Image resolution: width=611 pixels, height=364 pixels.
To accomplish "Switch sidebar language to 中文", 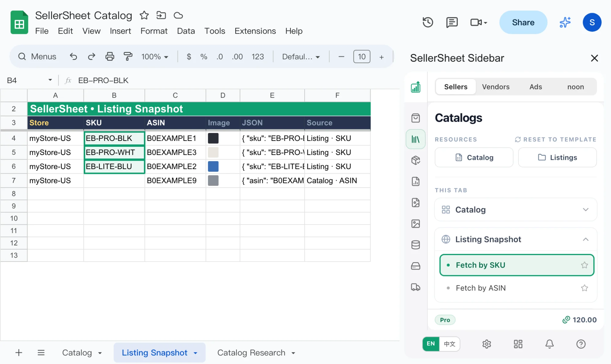I will click(449, 344).
